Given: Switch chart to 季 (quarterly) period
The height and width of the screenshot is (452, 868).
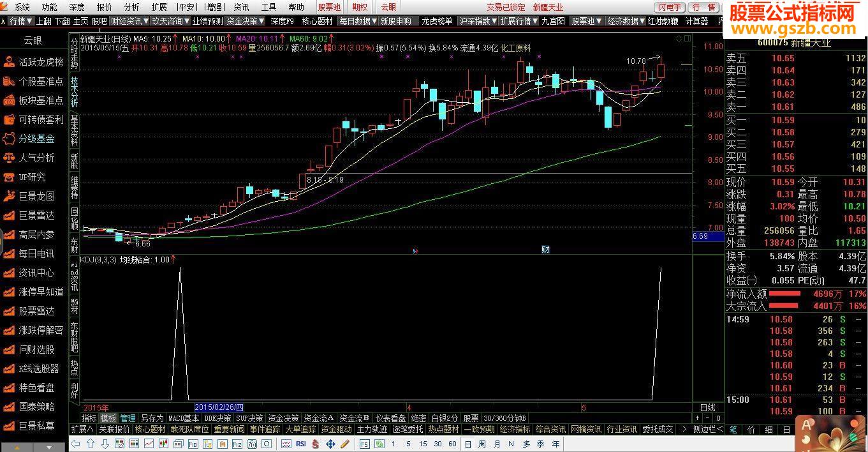Looking at the screenshot, I should [x=541, y=444].
